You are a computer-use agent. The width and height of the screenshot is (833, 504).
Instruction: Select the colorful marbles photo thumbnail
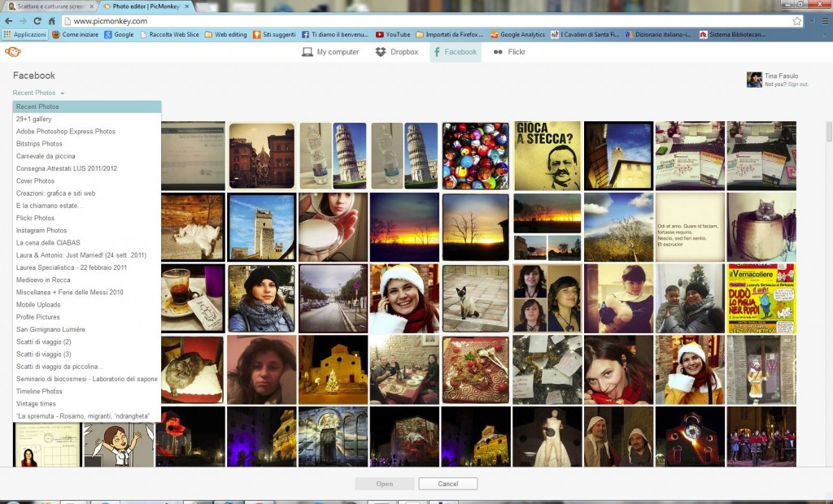pyautogui.click(x=475, y=155)
